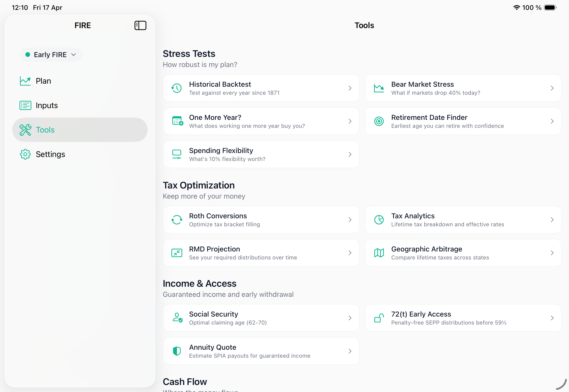This screenshot has width=569, height=392.
Task: Open Historical Backtest via its chevron
Action: 350,88
